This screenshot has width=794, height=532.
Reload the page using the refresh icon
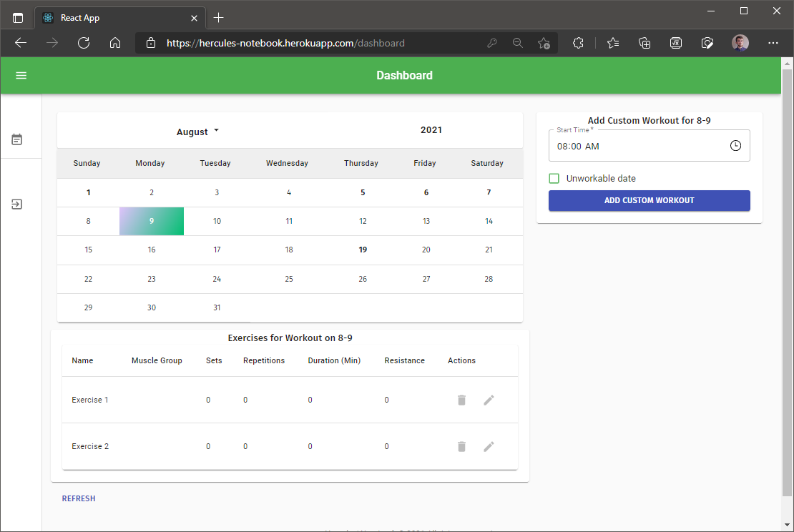point(84,43)
